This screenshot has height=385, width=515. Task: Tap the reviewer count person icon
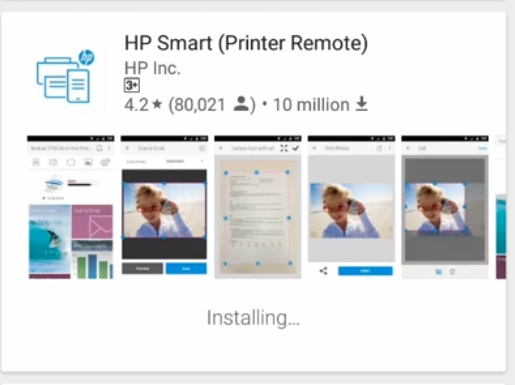(x=241, y=104)
